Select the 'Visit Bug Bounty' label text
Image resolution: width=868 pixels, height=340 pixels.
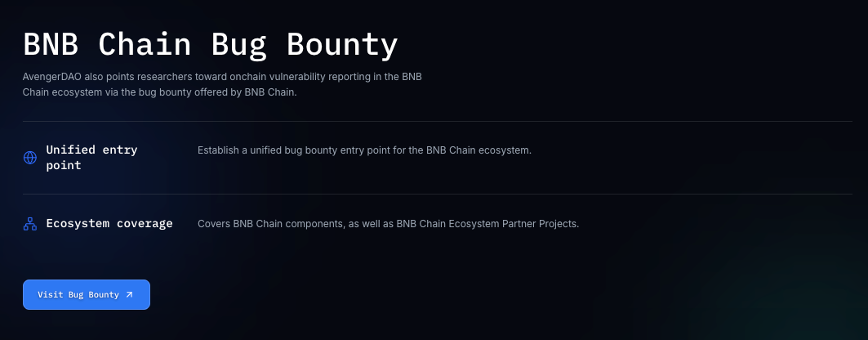(x=78, y=294)
